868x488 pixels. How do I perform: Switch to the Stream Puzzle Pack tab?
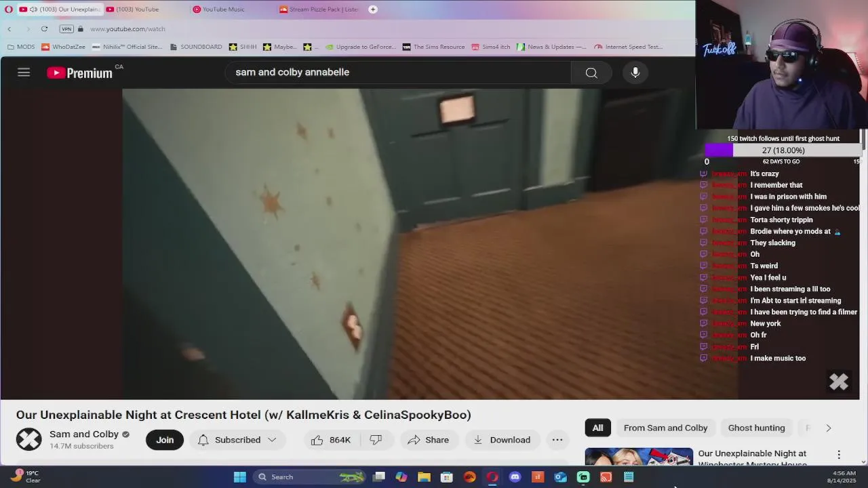point(321,9)
